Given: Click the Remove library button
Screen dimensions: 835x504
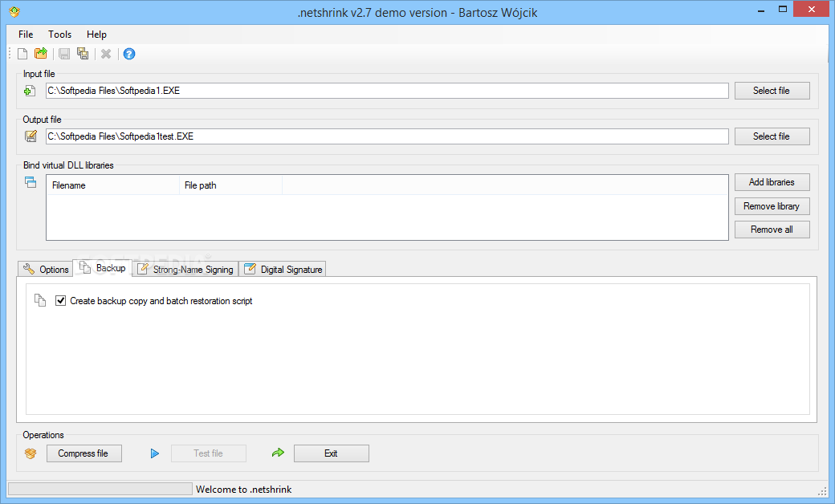Looking at the screenshot, I should (772, 206).
